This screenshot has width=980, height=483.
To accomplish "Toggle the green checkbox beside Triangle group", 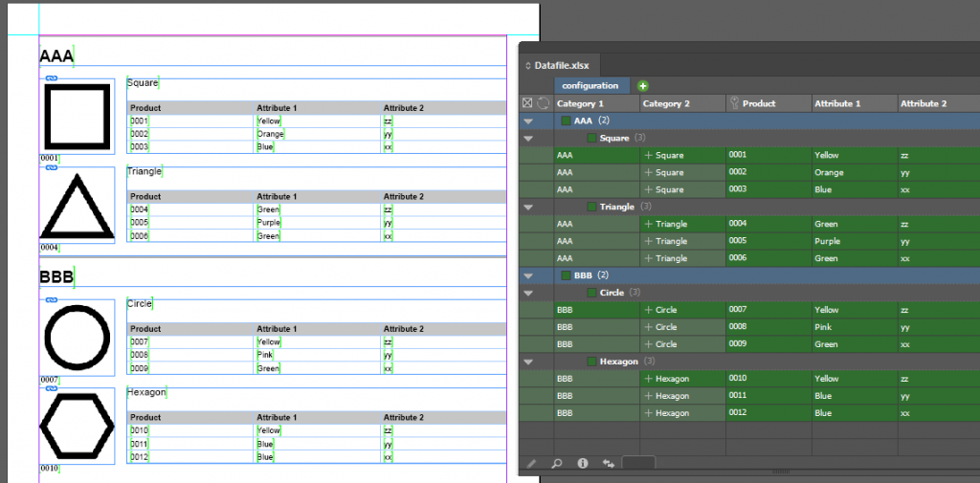I will 592,207.
